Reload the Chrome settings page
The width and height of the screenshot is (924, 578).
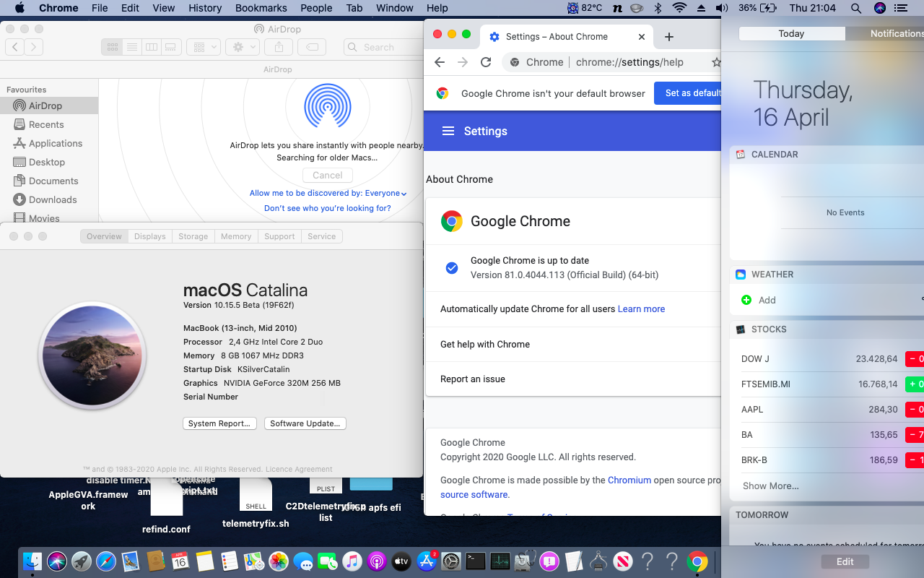(x=486, y=62)
